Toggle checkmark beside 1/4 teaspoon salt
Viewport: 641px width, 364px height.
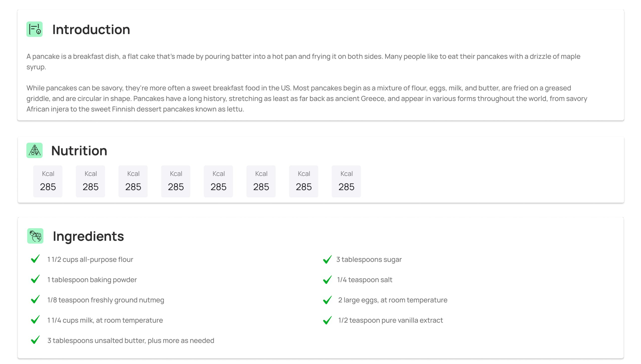pyautogui.click(x=327, y=280)
